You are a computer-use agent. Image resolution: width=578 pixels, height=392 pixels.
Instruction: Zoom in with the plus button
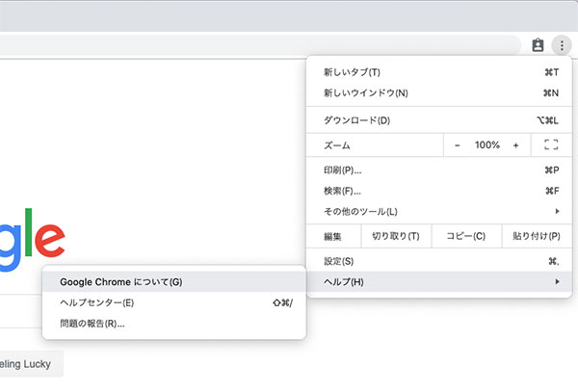click(516, 145)
